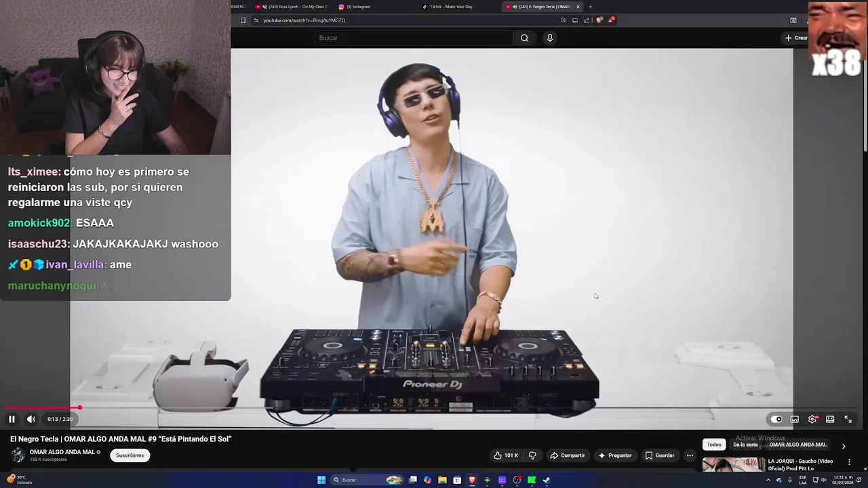Pause the YouTube video

(12, 419)
